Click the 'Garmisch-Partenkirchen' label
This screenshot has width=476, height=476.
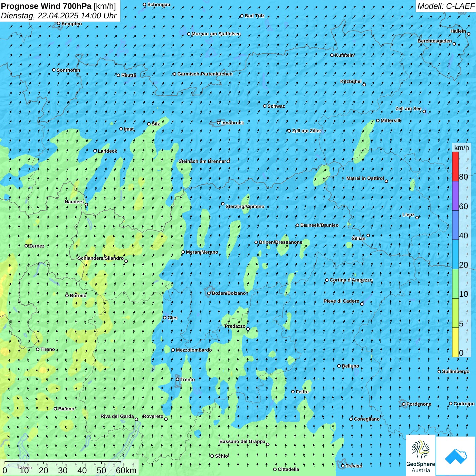pyautogui.click(x=205, y=74)
